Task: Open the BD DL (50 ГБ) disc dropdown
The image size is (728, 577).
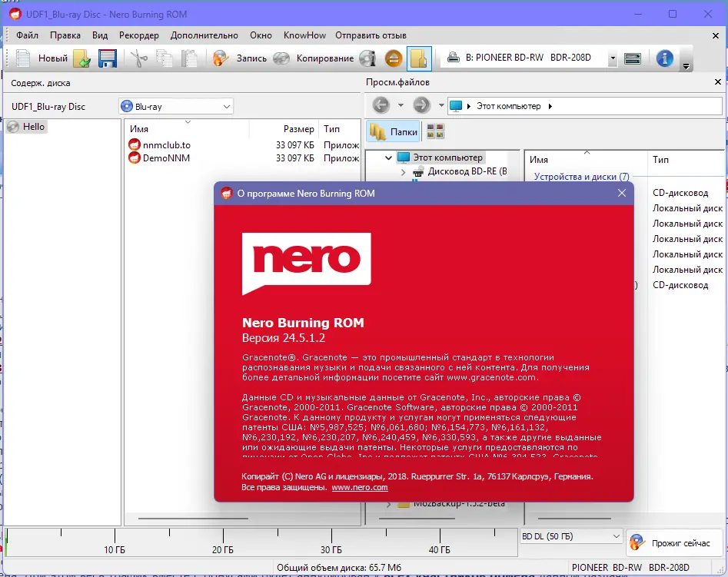Action: point(615,536)
